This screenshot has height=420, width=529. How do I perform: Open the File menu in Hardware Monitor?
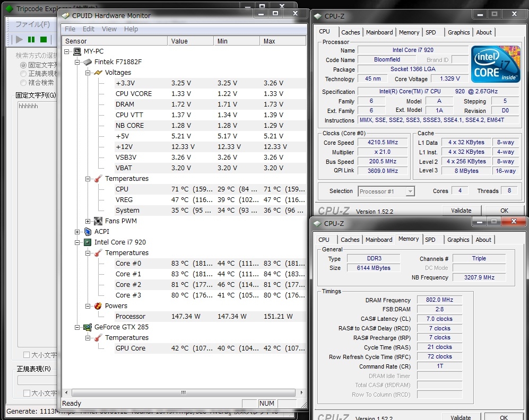(70, 29)
